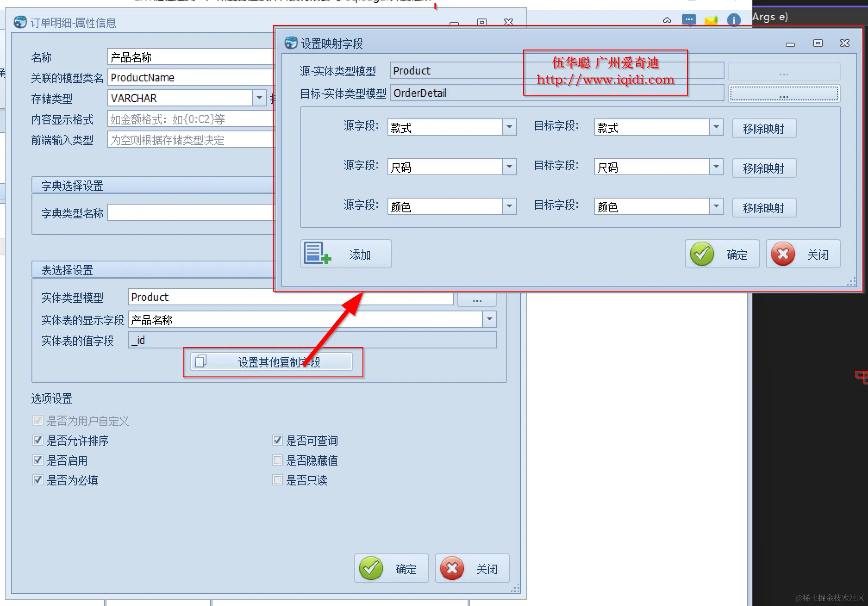Screen dimensions: 868x606
Task: Click the blue info icon in top toolbar
Action: (734, 20)
